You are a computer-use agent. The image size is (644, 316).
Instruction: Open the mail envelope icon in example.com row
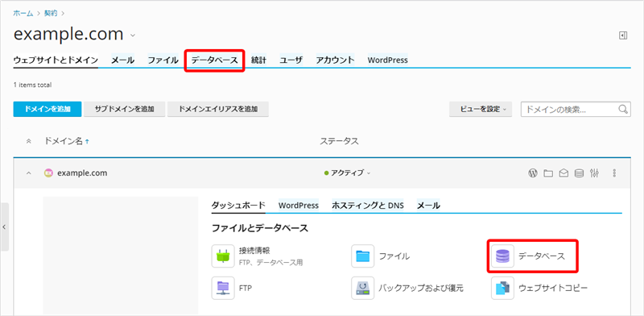pyautogui.click(x=563, y=173)
